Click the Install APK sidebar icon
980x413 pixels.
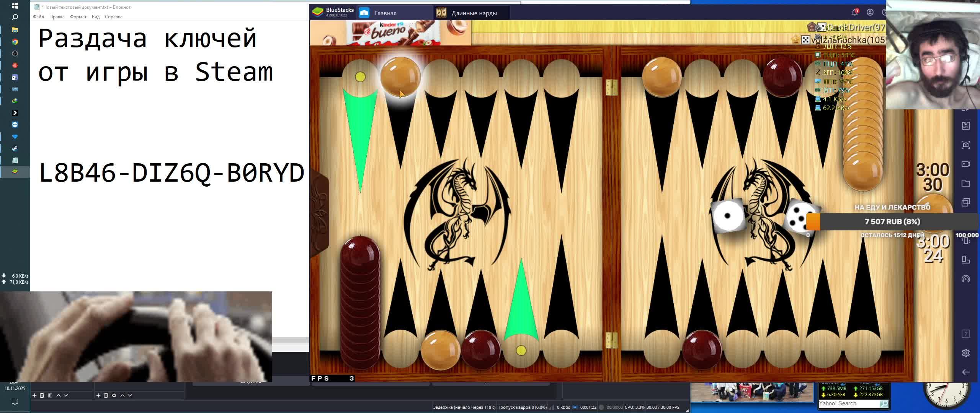click(965, 126)
